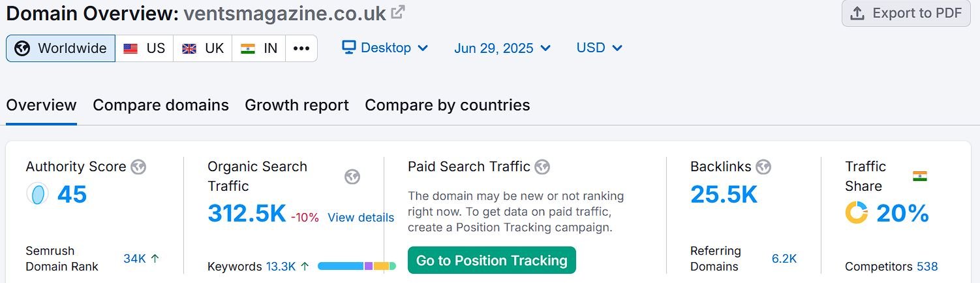The image size is (980, 283).
Task: Click the Authority Score oval chart icon
Action: click(37, 194)
